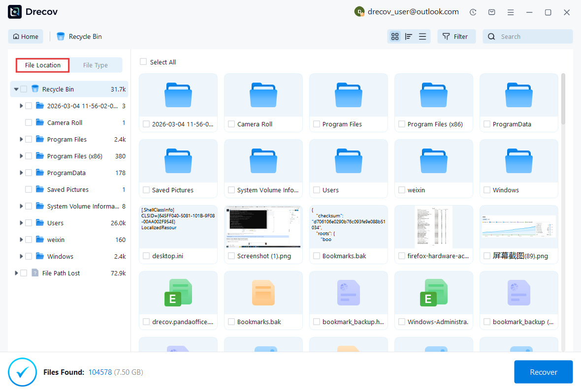Switch to the File Type tab

(x=97, y=65)
